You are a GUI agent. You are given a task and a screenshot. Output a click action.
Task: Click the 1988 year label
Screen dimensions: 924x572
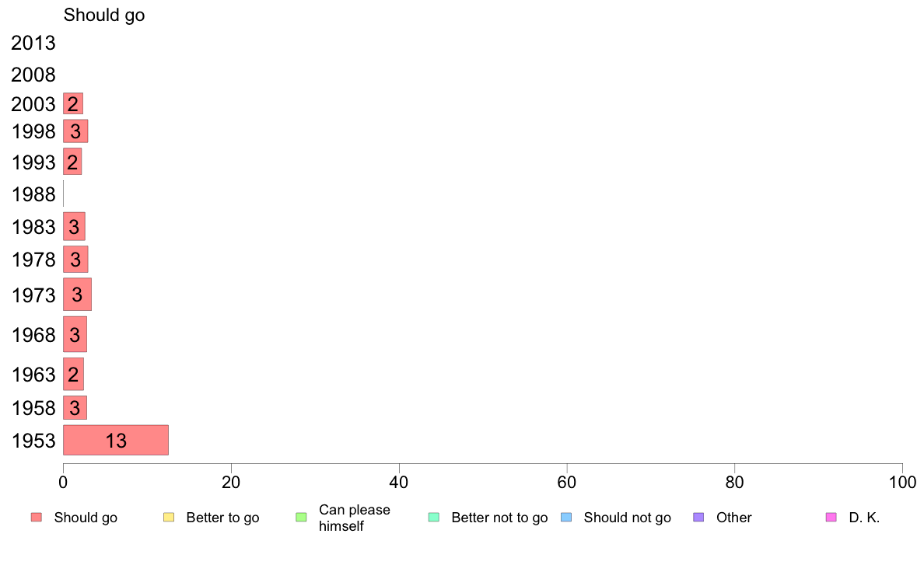[x=33, y=194]
